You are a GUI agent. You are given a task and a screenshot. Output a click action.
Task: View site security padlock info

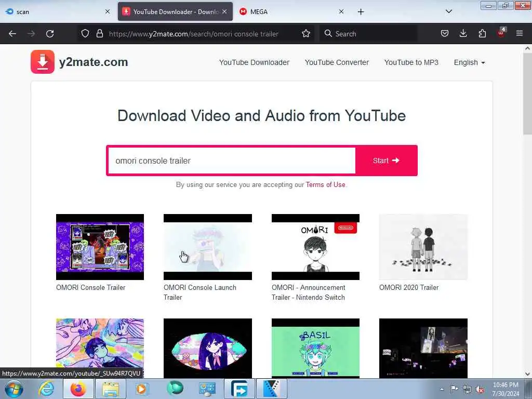click(x=99, y=33)
